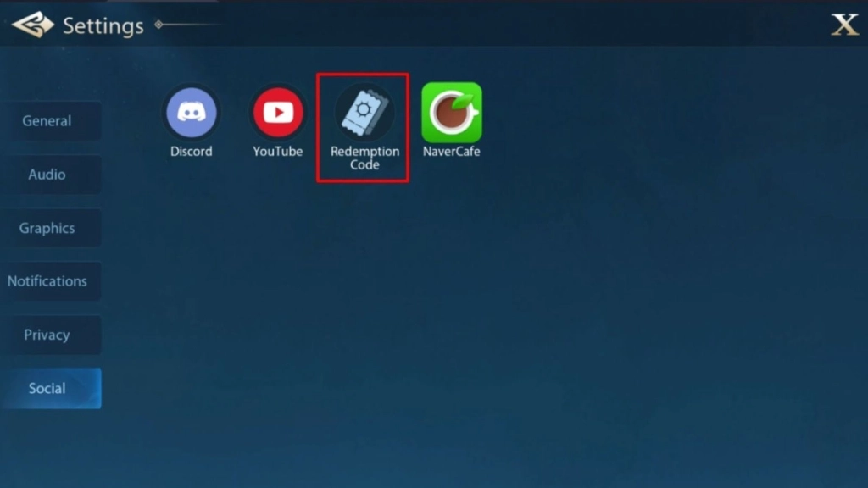
Task: Open the Discord community icon
Action: pyautogui.click(x=192, y=113)
